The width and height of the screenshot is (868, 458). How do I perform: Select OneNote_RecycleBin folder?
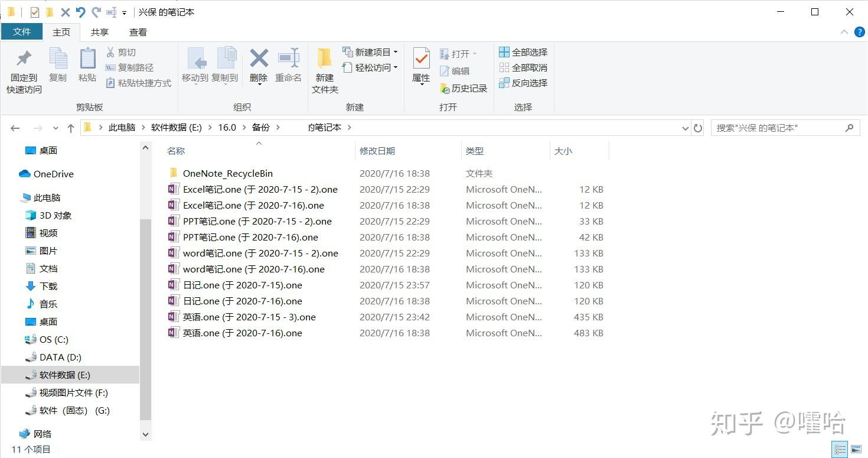[x=221, y=174]
